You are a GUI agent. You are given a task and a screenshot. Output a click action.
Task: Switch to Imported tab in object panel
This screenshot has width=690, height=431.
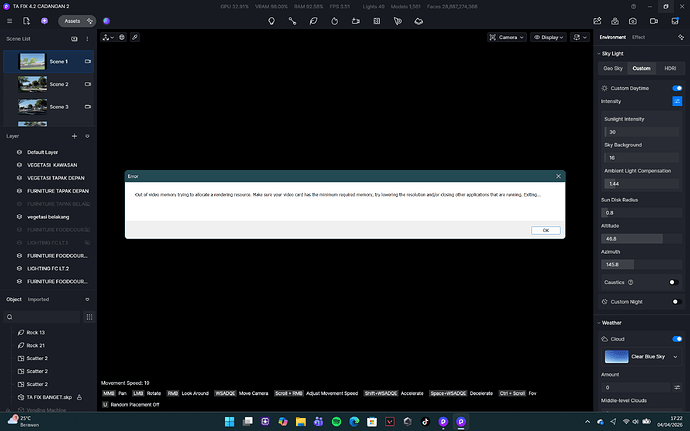point(38,299)
